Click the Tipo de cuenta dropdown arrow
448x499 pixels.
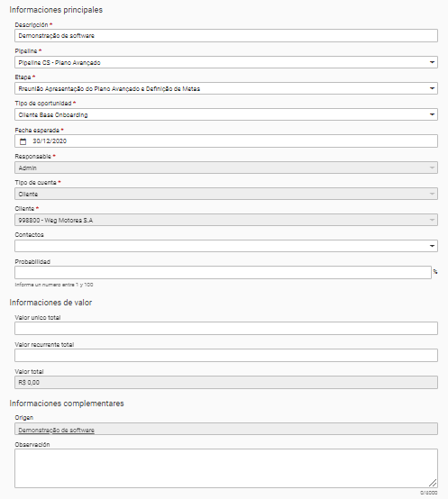432,194
